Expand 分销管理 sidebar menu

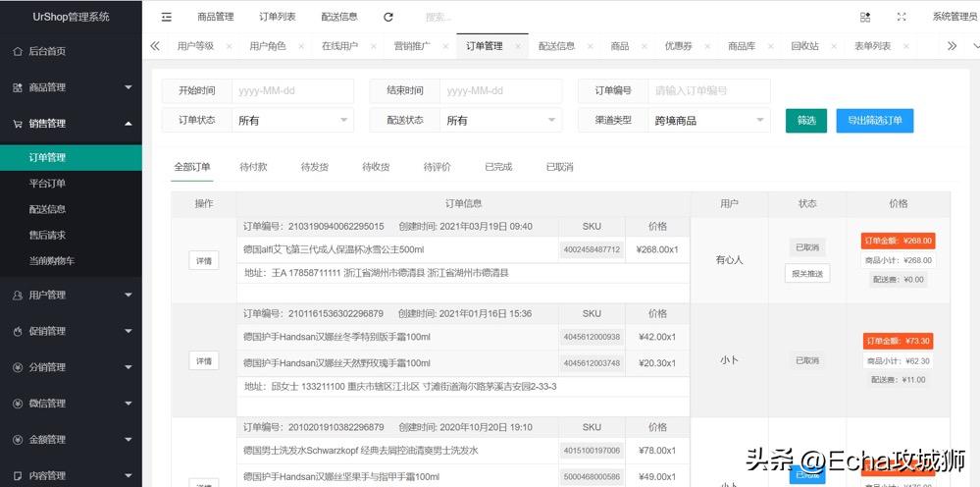tap(71, 367)
